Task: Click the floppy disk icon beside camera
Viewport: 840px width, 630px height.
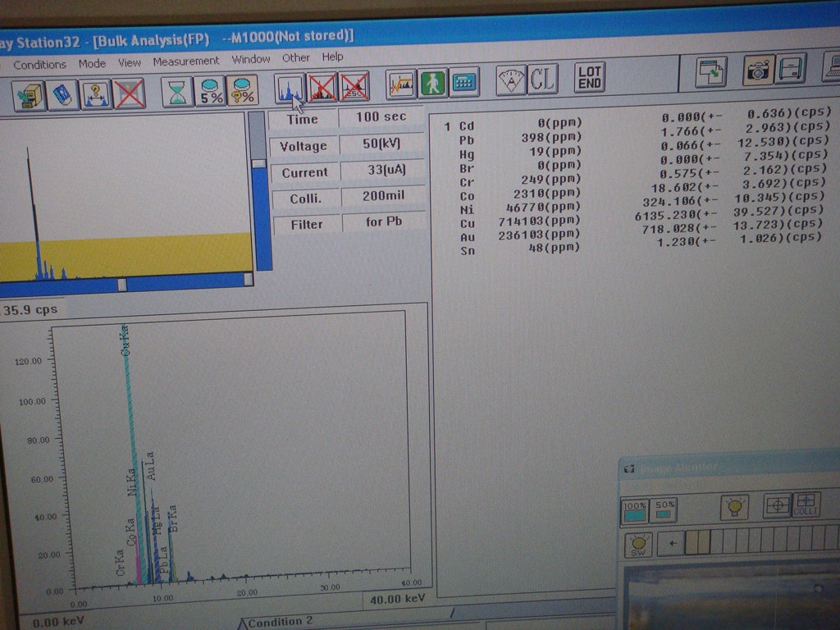Action: [x=791, y=68]
